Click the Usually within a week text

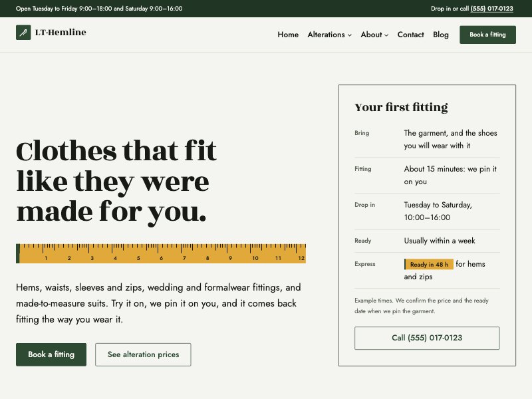(x=440, y=241)
